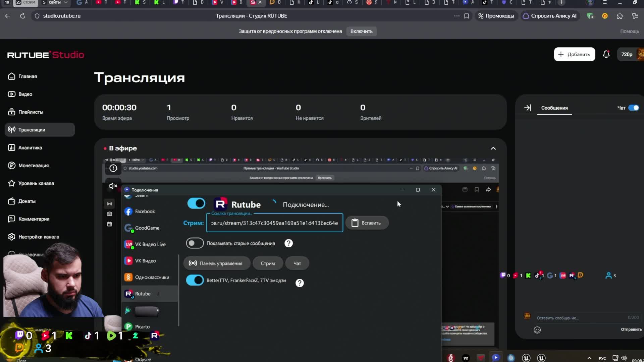Click the muted speaker icon on preview
644x362 pixels.
(x=113, y=186)
